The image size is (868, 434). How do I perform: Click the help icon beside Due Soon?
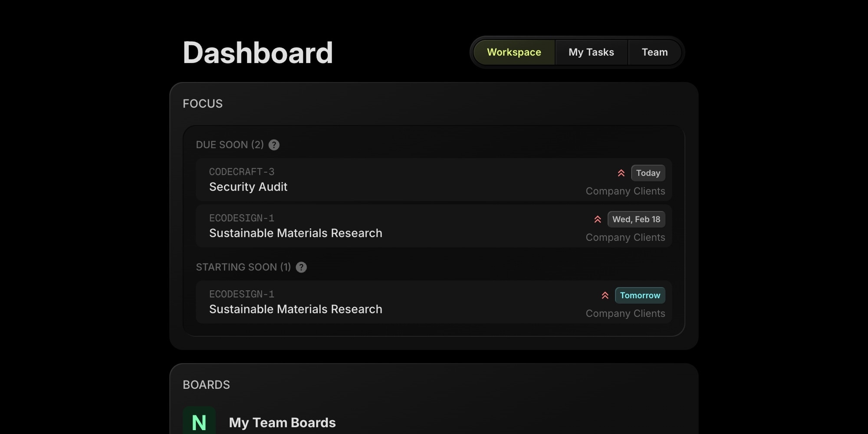(x=274, y=145)
